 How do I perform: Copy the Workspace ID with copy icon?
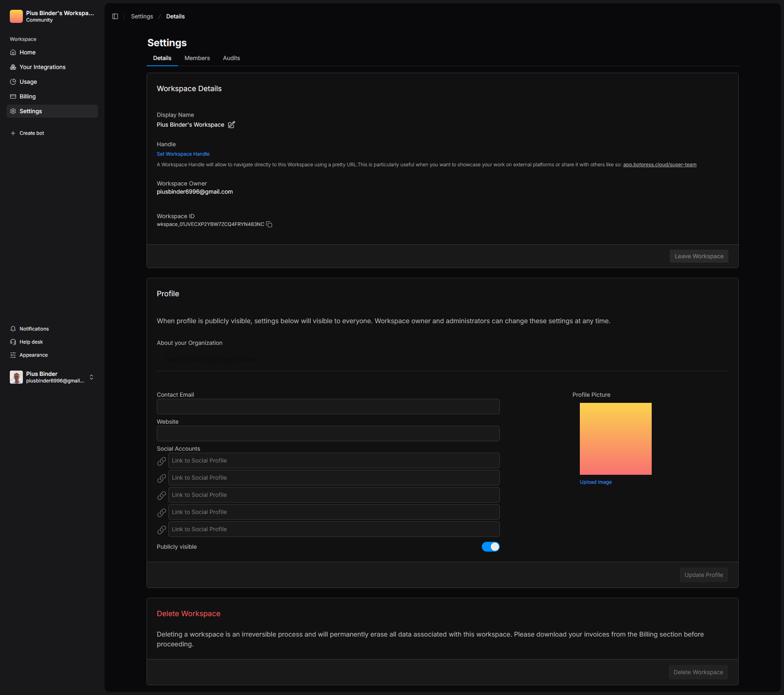tap(269, 224)
